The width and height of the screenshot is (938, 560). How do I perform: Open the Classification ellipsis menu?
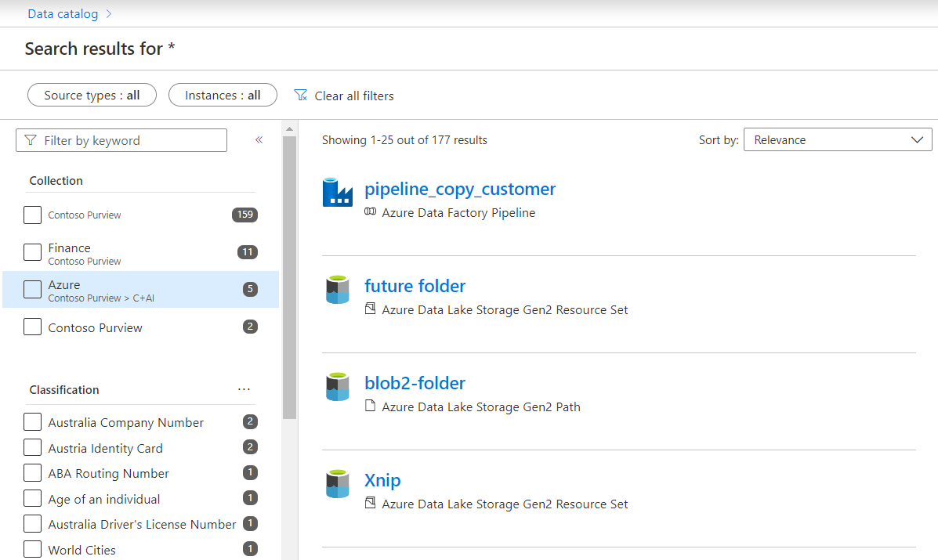[x=244, y=388]
